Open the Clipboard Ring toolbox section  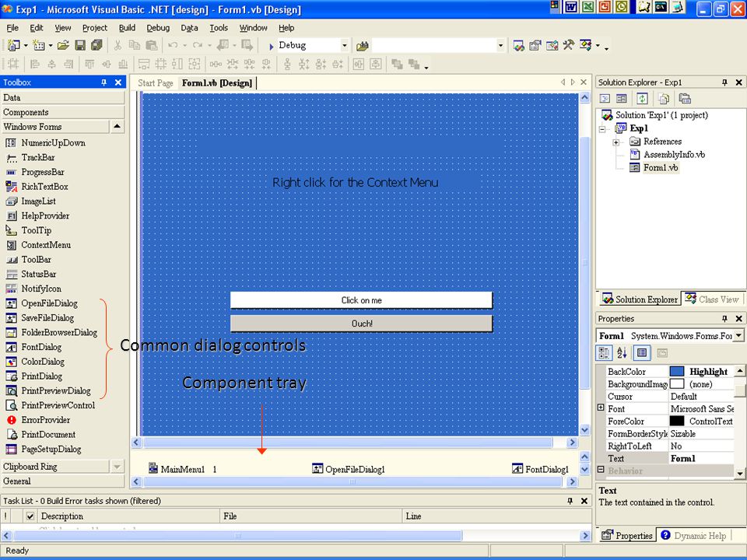54,467
